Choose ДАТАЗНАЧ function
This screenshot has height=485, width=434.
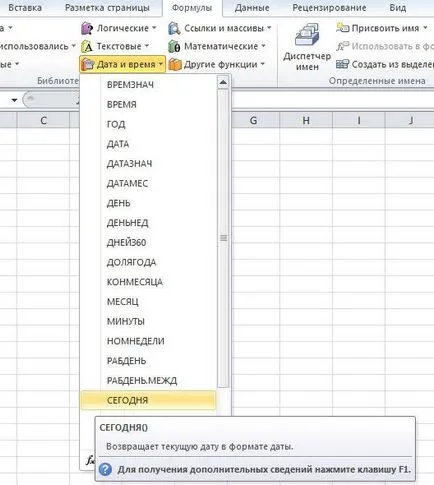click(149, 164)
